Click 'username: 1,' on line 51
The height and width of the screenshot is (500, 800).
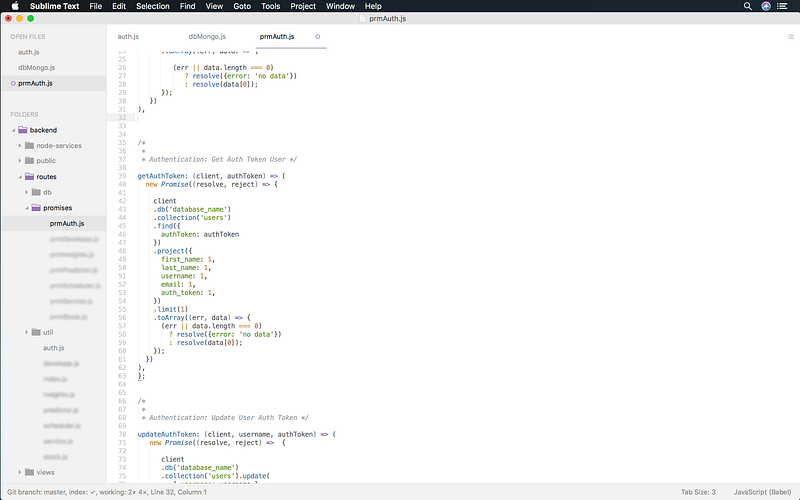tap(184, 276)
